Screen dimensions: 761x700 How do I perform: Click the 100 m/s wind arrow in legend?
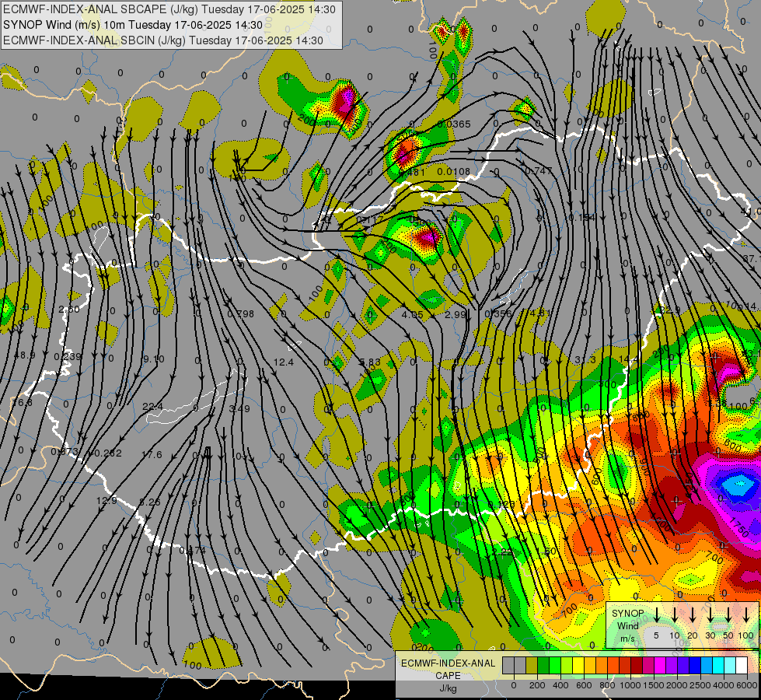click(746, 614)
